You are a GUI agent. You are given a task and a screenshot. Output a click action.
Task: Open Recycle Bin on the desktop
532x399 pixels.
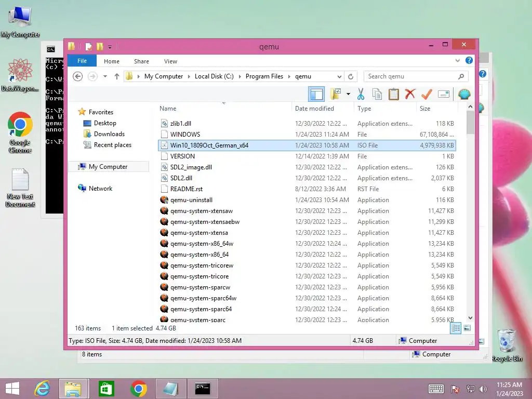[507, 345]
